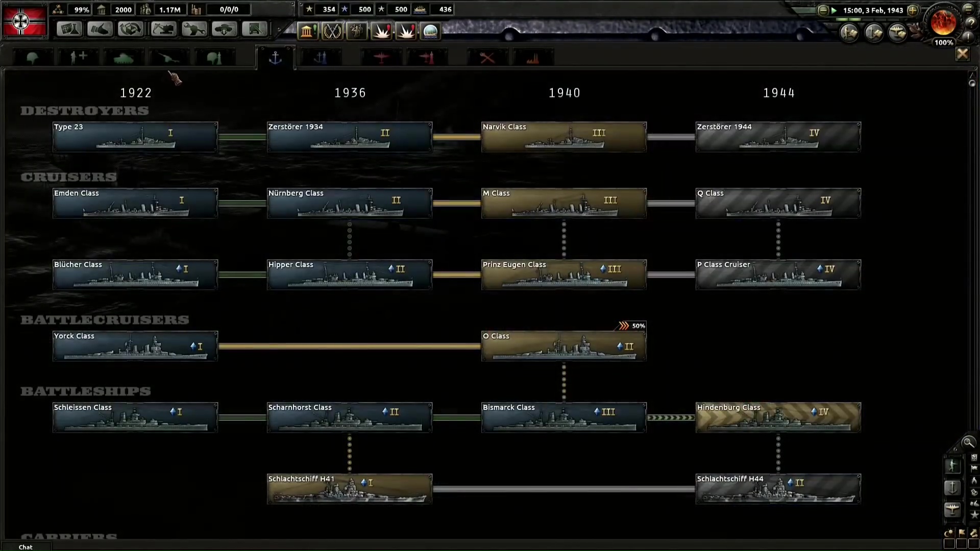This screenshot has height=551, width=980.
Task: Toggle the day-night map mode button
Action: (949, 533)
